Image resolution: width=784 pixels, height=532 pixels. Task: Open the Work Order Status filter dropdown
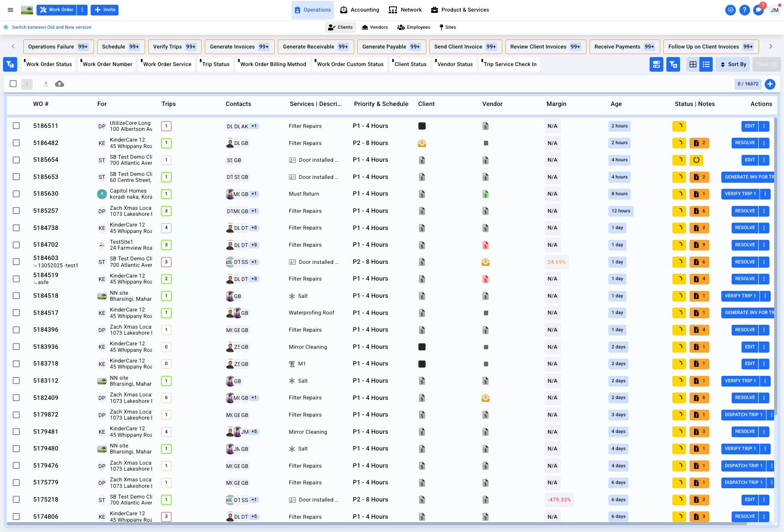tap(48, 64)
